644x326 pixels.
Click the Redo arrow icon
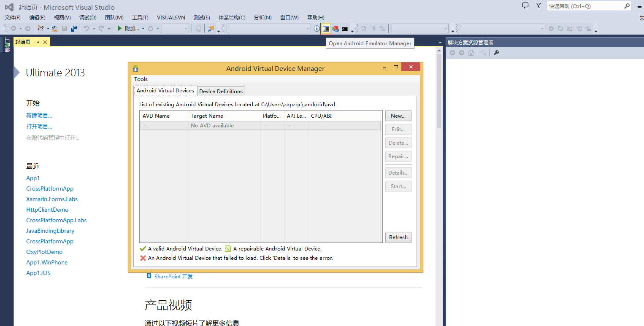coord(101,29)
